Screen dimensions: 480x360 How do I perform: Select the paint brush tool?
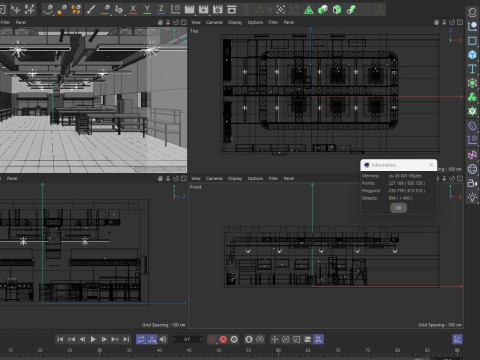point(91,9)
